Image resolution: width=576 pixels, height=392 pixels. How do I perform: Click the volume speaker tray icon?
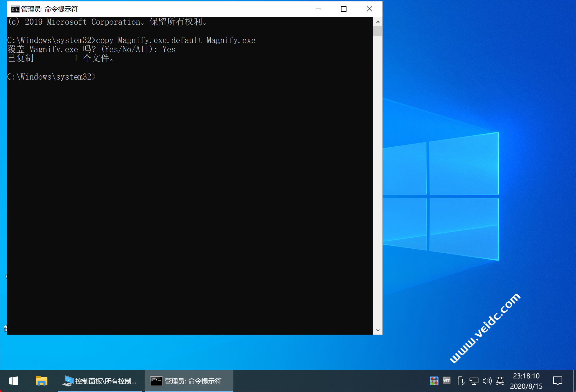click(x=487, y=381)
